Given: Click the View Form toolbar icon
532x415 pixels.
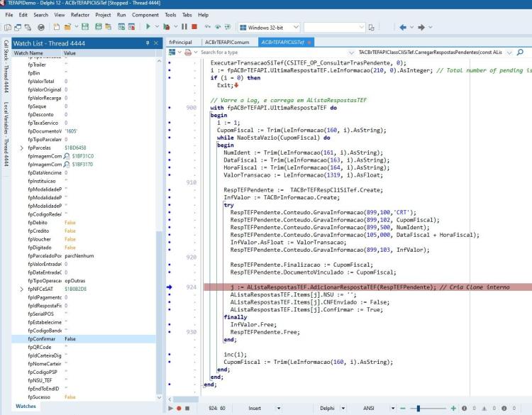Looking at the screenshot, I should [x=18, y=27].
